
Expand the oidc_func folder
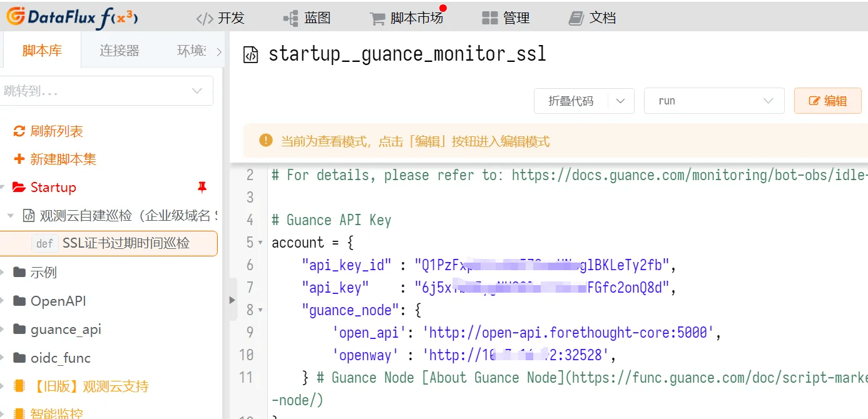point(3,358)
